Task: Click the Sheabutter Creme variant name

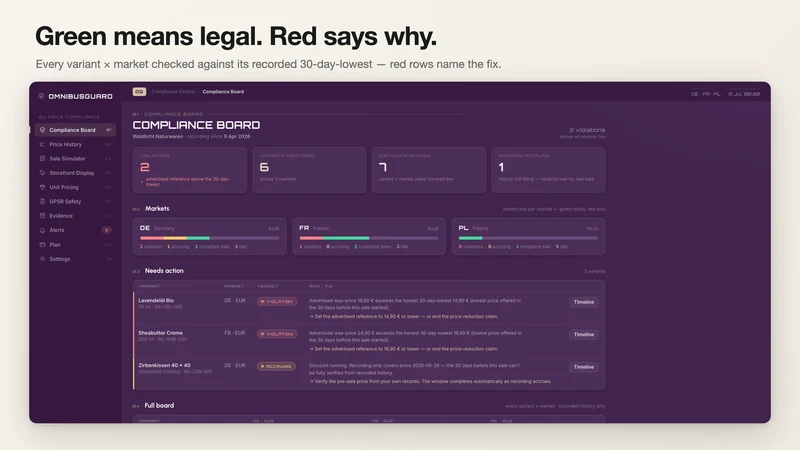Action: 160,333
